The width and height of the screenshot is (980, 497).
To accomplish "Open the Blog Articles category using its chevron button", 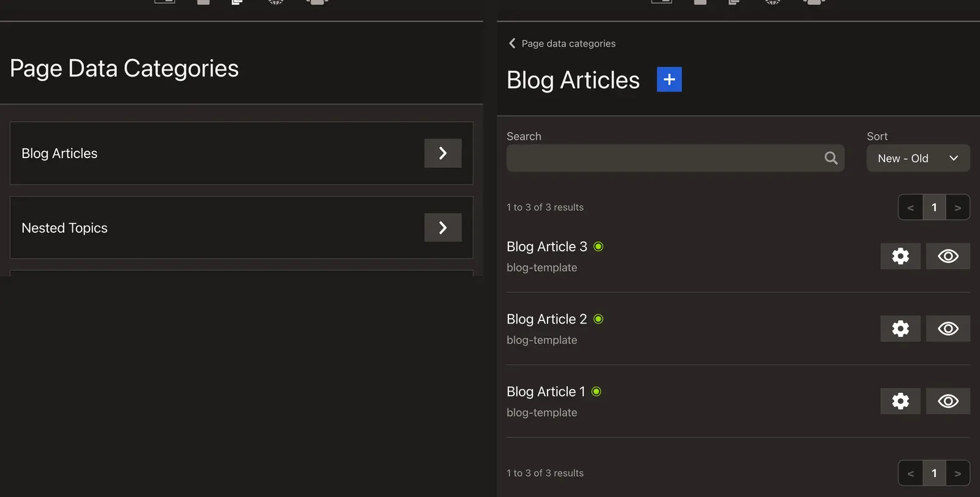I will [443, 153].
